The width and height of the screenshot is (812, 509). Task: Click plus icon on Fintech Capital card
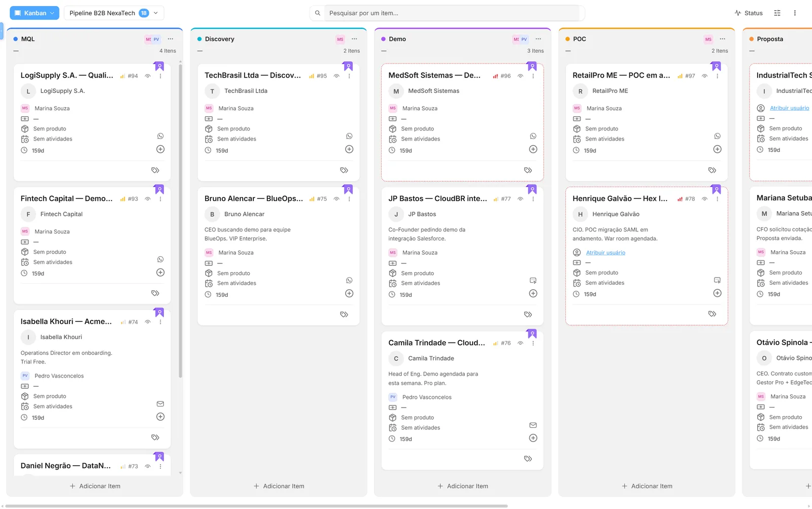point(160,273)
